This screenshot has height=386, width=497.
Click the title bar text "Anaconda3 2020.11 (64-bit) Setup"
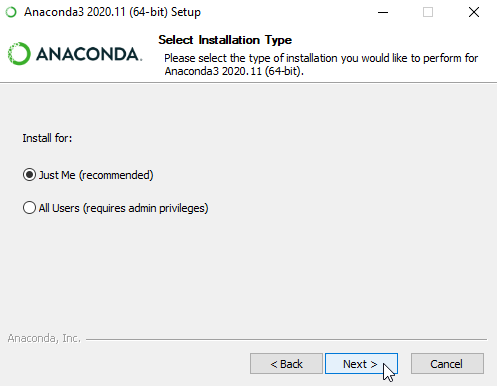[x=112, y=12]
